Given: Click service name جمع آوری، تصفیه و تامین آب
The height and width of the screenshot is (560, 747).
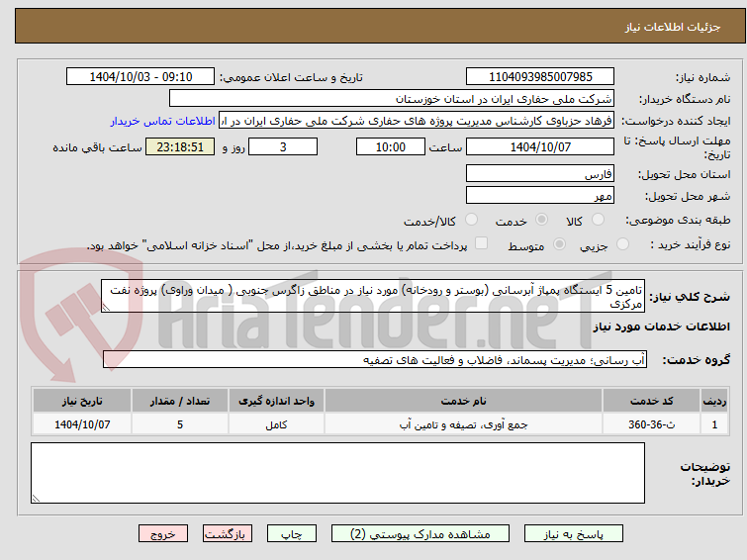Looking at the screenshot, I should [x=464, y=424].
